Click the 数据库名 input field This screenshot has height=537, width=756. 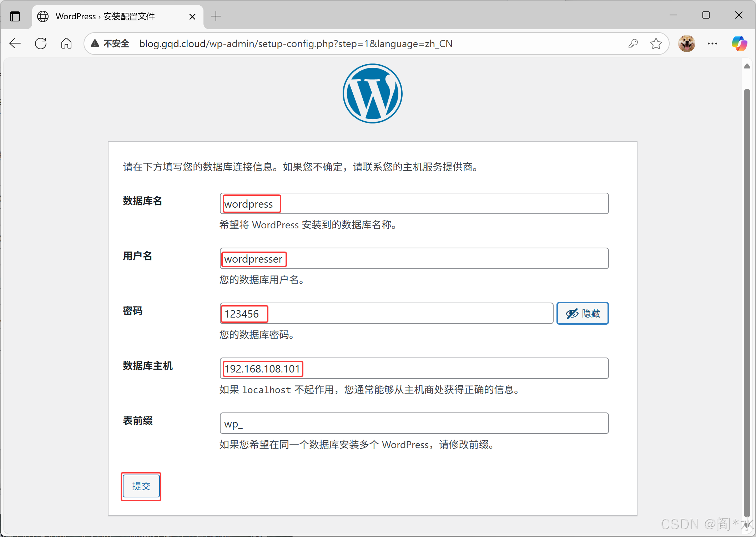pyautogui.click(x=414, y=203)
